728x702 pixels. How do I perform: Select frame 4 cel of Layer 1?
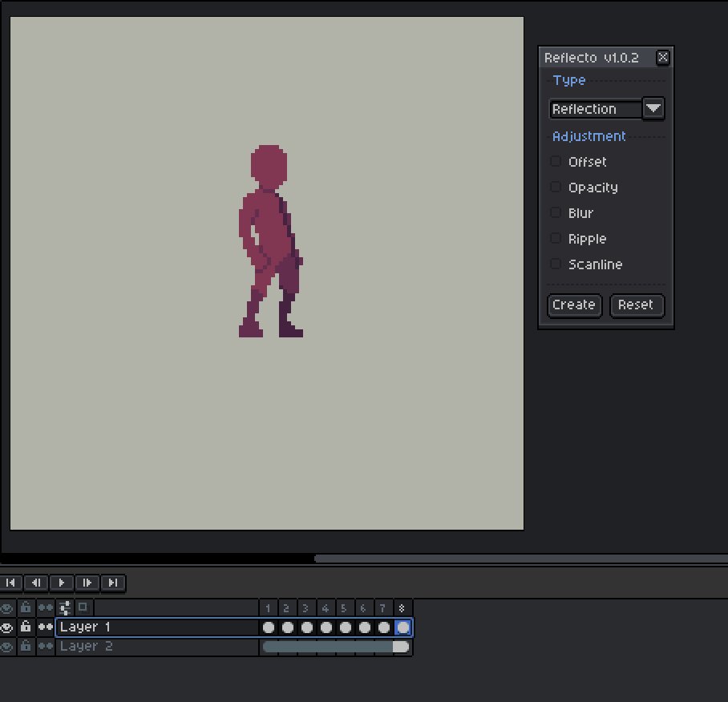point(326,627)
